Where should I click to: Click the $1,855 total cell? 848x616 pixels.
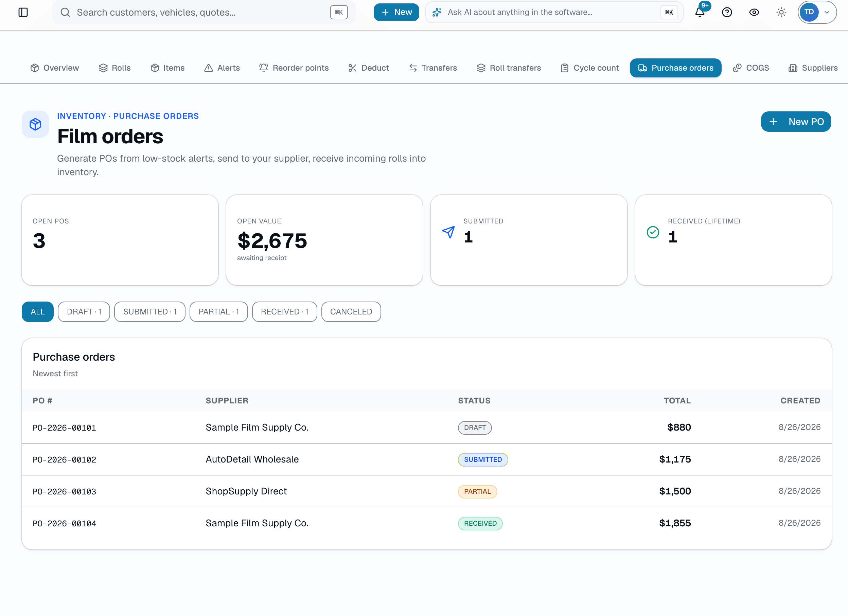point(675,523)
